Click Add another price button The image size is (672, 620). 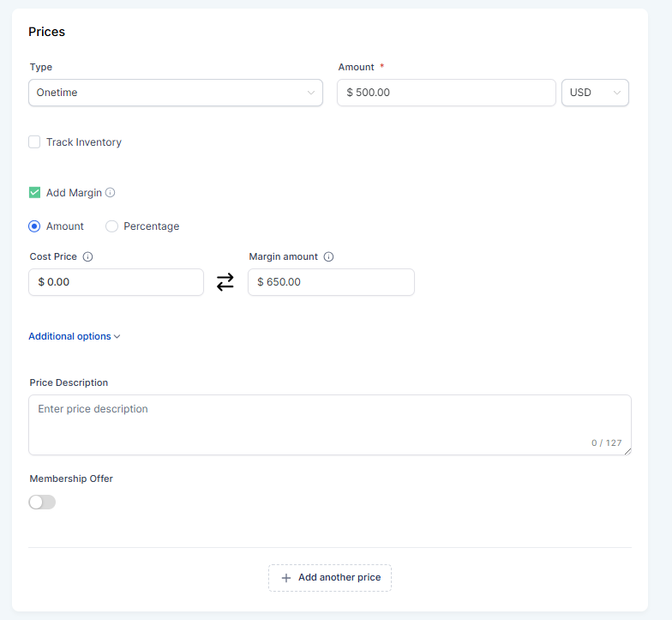click(330, 578)
